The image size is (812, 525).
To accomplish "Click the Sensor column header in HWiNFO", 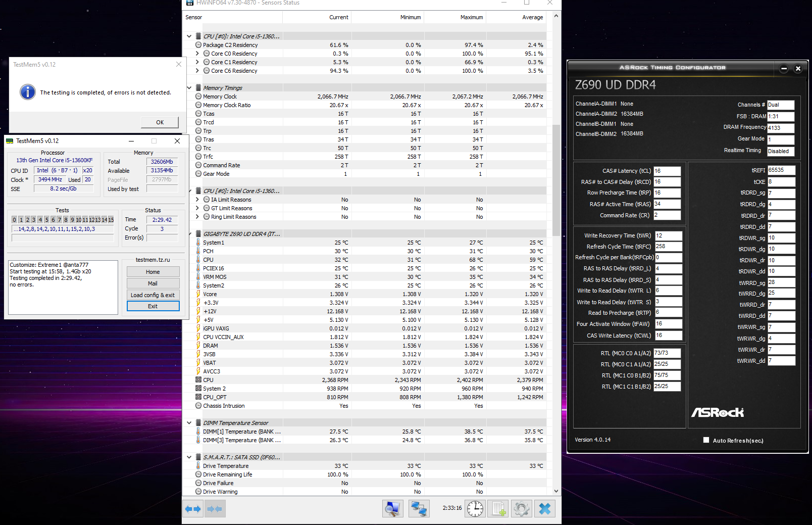I will click(232, 17).
